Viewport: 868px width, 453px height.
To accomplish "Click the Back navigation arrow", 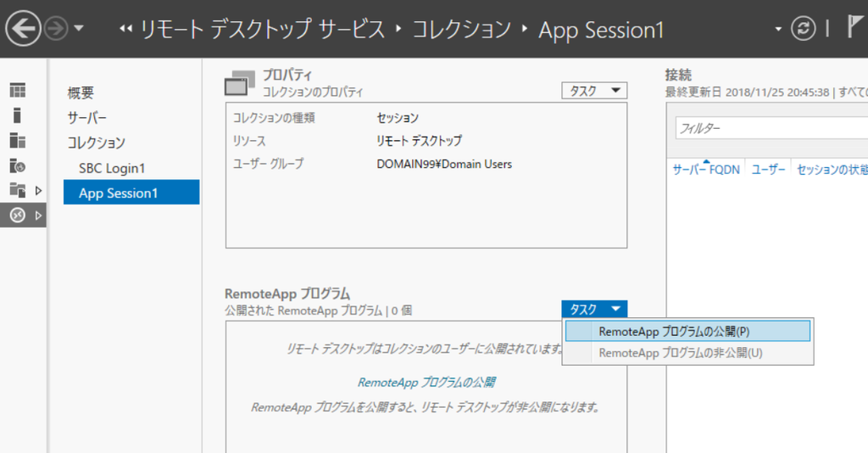I will 23,28.
